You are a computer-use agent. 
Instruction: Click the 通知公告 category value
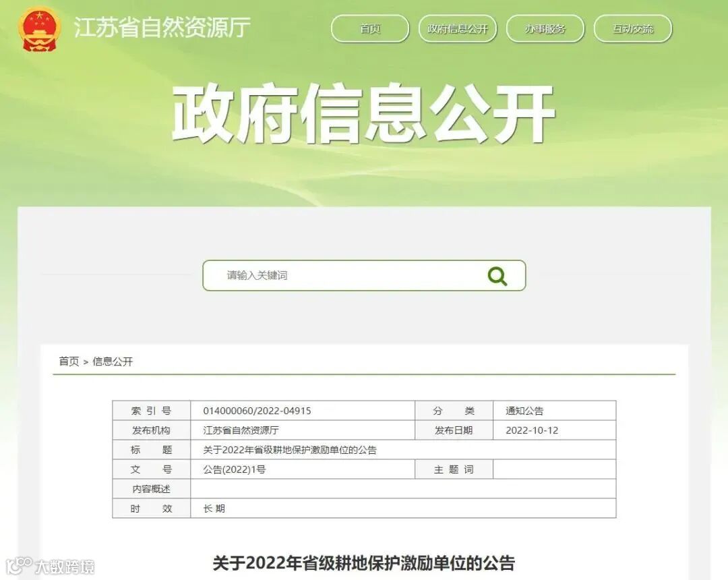pos(524,411)
